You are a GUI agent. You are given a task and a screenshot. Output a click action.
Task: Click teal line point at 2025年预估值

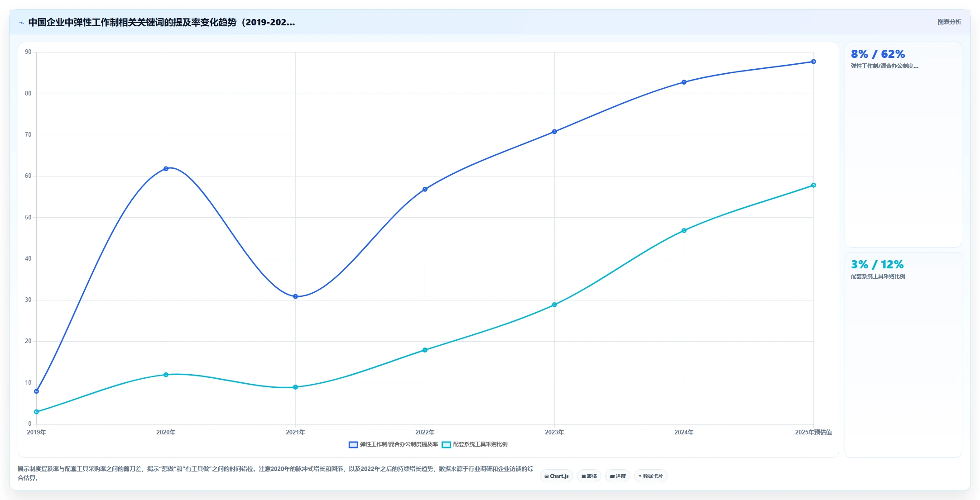pyautogui.click(x=813, y=185)
